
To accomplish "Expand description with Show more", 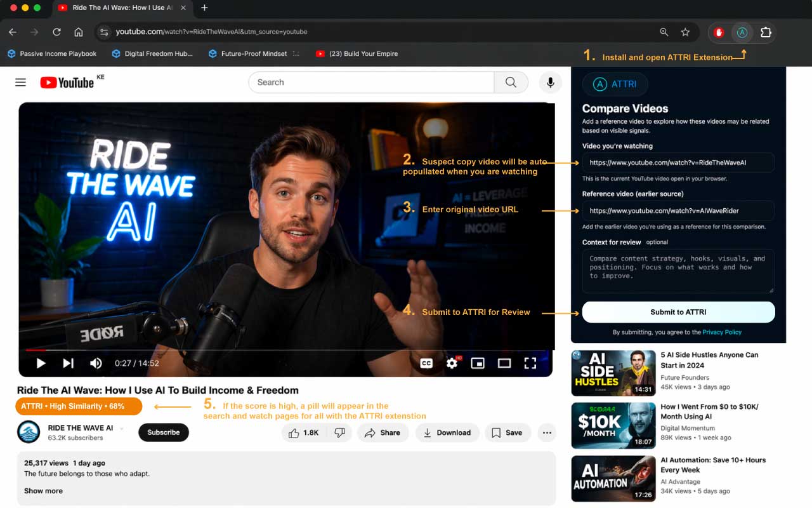I will click(43, 491).
